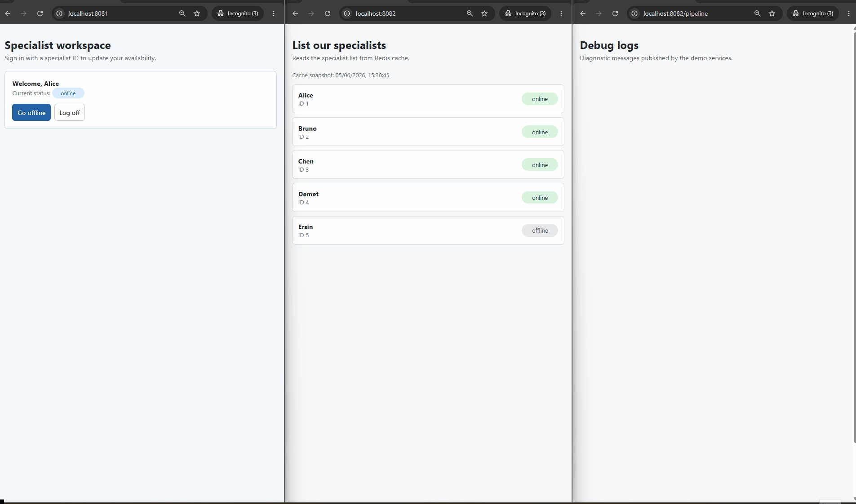Select Chen name in specialists list
This screenshot has width=856, height=504.
pyautogui.click(x=306, y=161)
